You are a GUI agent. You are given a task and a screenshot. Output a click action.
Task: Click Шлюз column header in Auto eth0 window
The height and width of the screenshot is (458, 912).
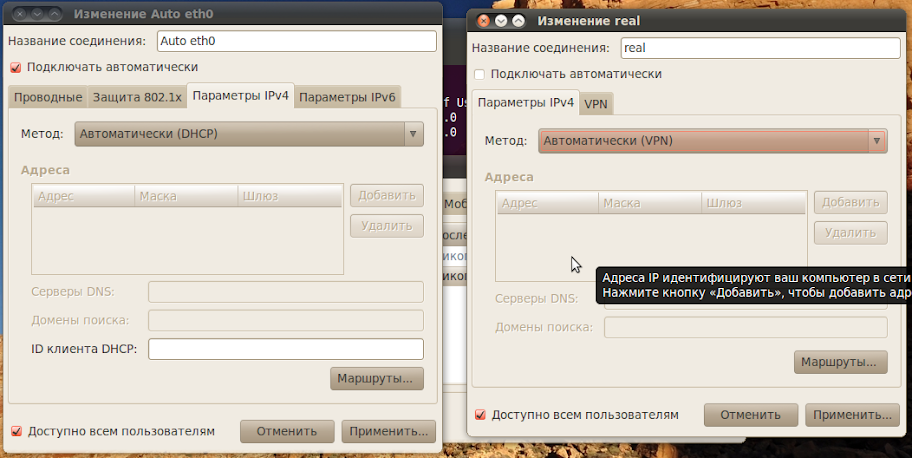click(x=290, y=196)
